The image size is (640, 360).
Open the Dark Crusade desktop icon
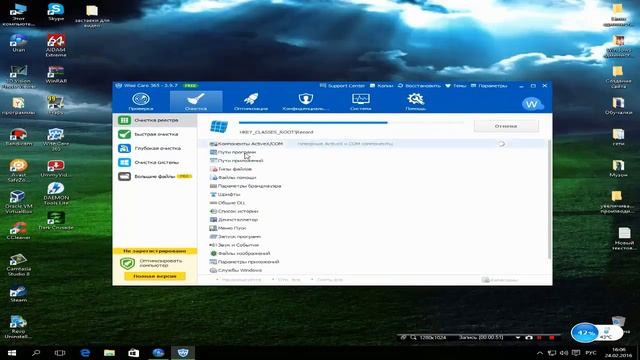coord(56,221)
